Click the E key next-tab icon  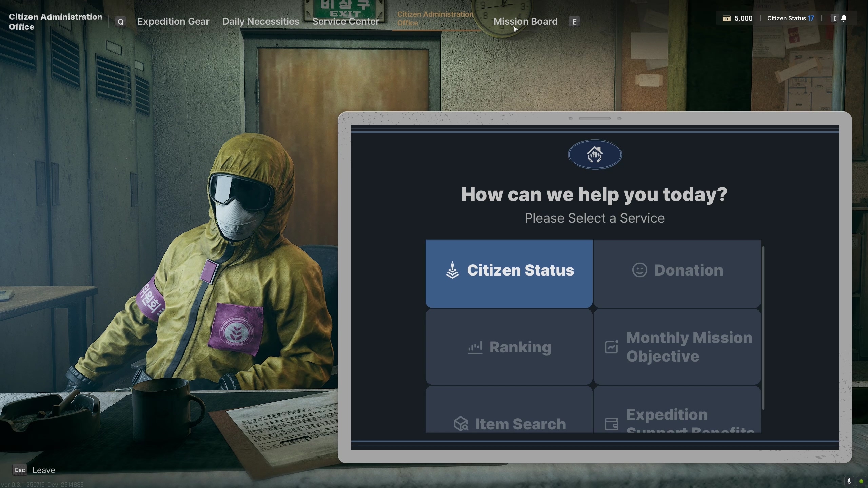[x=574, y=22]
